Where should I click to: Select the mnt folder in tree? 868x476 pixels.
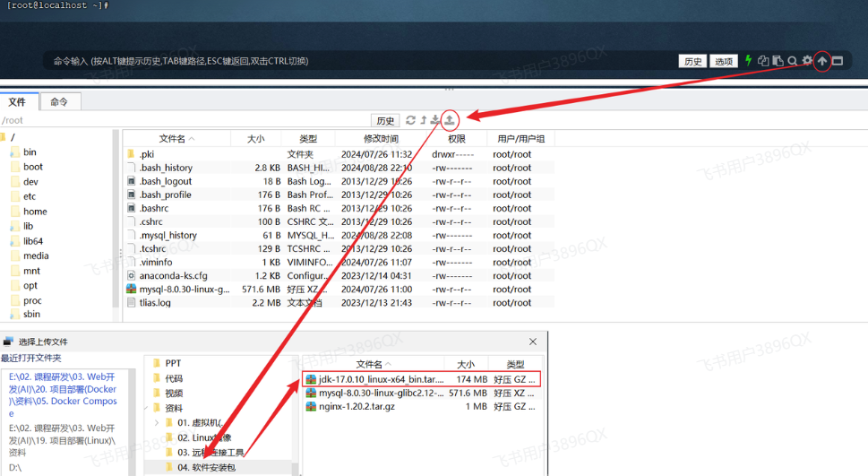(31, 271)
